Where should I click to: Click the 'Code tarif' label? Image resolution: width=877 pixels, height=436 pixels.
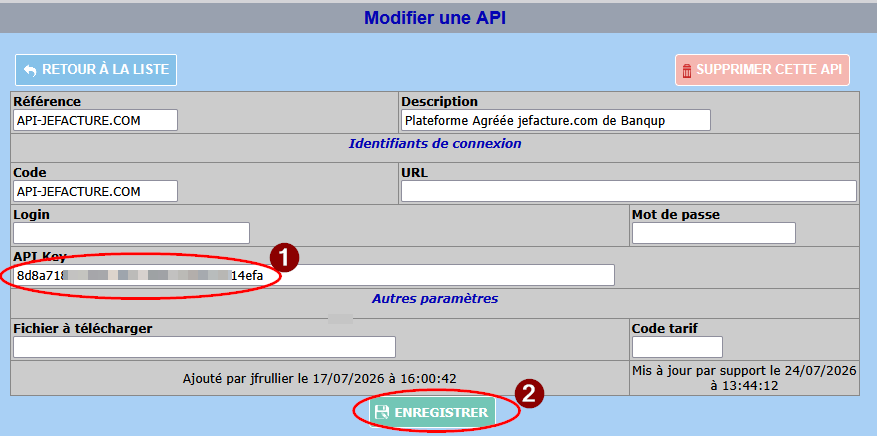(664, 329)
